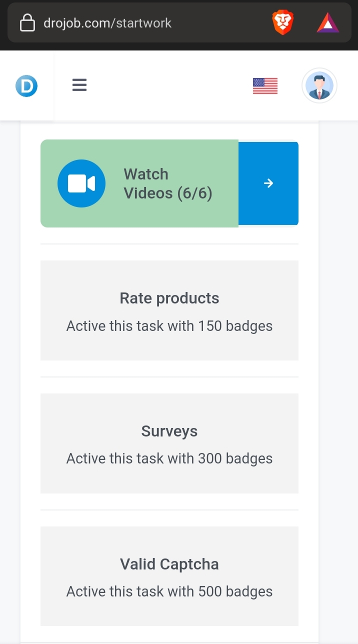Screen dimensions: 358x644
Task: Click the blue D site logo
Action: click(x=26, y=86)
